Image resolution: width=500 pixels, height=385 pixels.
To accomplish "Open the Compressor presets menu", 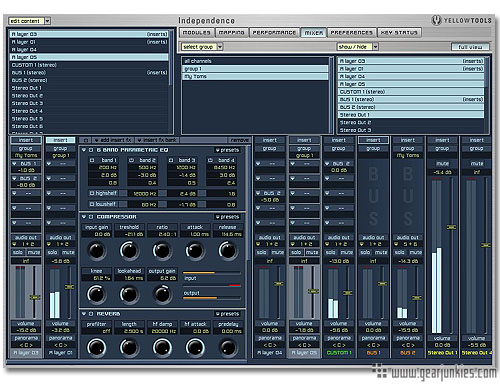I will click(227, 217).
